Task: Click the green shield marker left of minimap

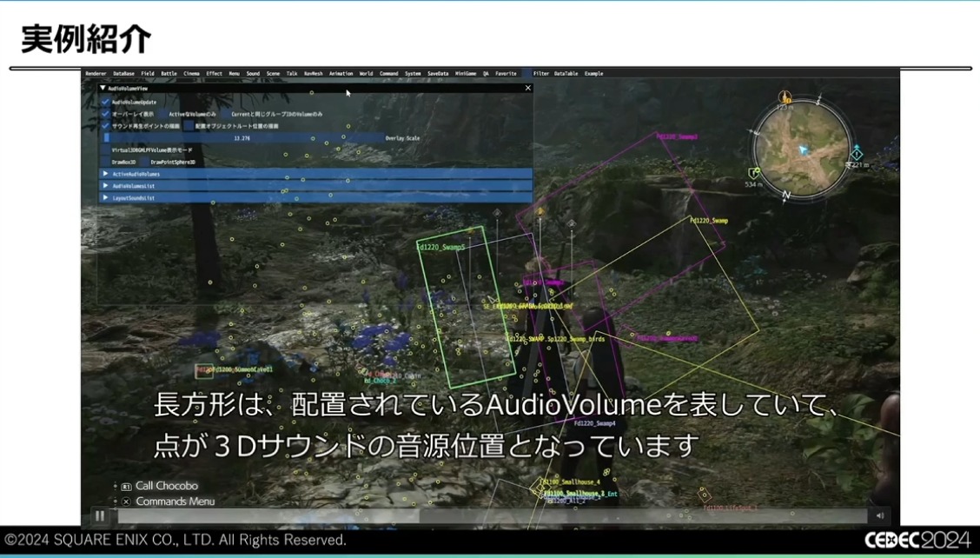Action: (754, 173)
